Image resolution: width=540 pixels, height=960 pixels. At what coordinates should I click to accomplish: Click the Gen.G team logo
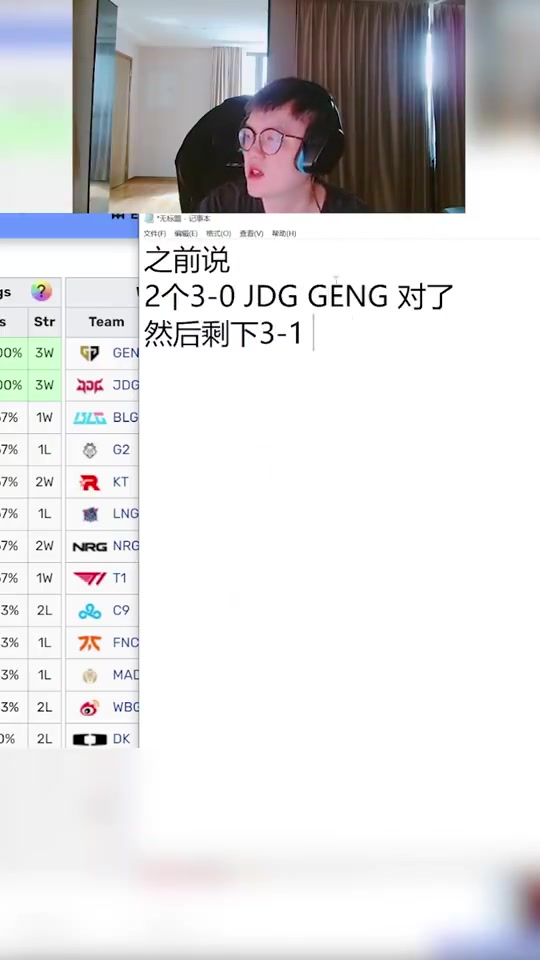coord(89,353)
